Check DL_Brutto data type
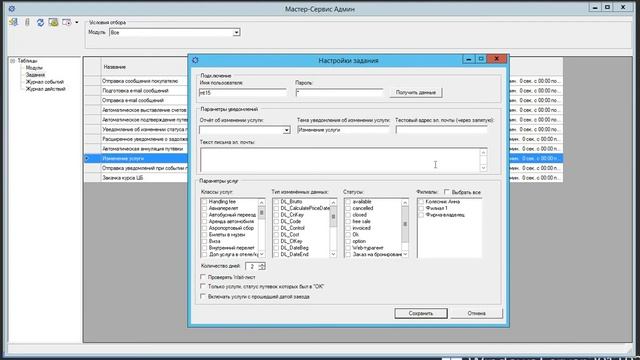640x360 pixels. [x=276, y=202]
